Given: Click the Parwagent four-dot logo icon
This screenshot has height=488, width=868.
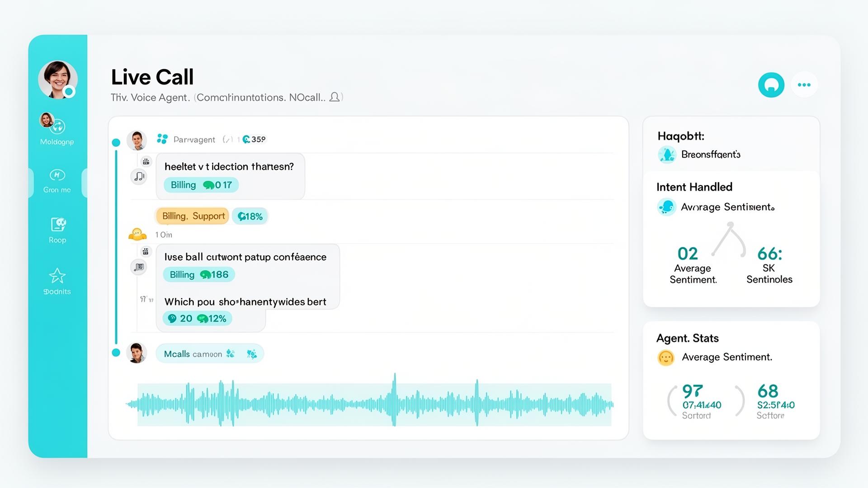Looking at the screenshot, I should (x=162, y=139).
